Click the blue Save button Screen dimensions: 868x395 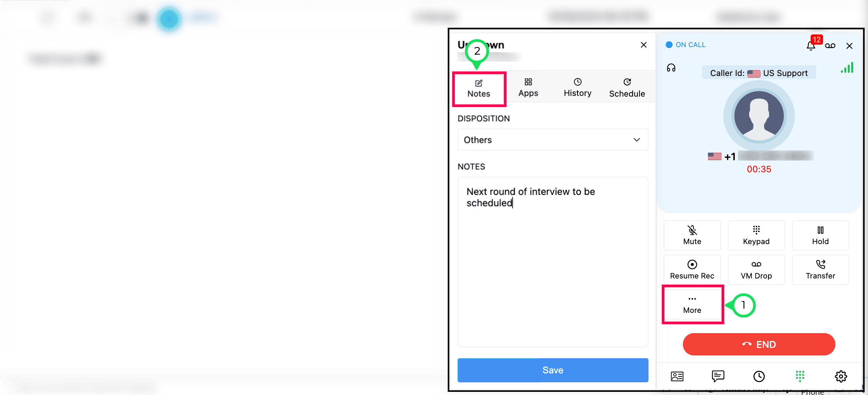point(553,370)
